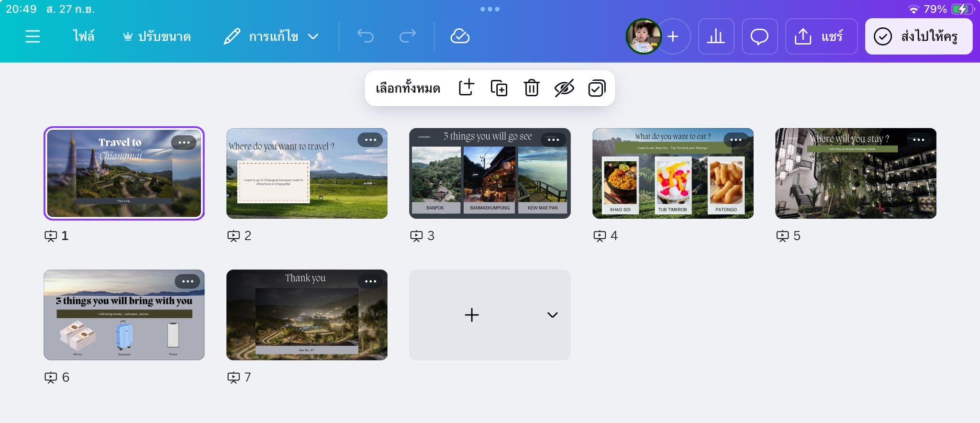The width and height of the screenshot is (980, 423).
Task: Delete selected page with trash icon
Action: (x=531, y=88)
